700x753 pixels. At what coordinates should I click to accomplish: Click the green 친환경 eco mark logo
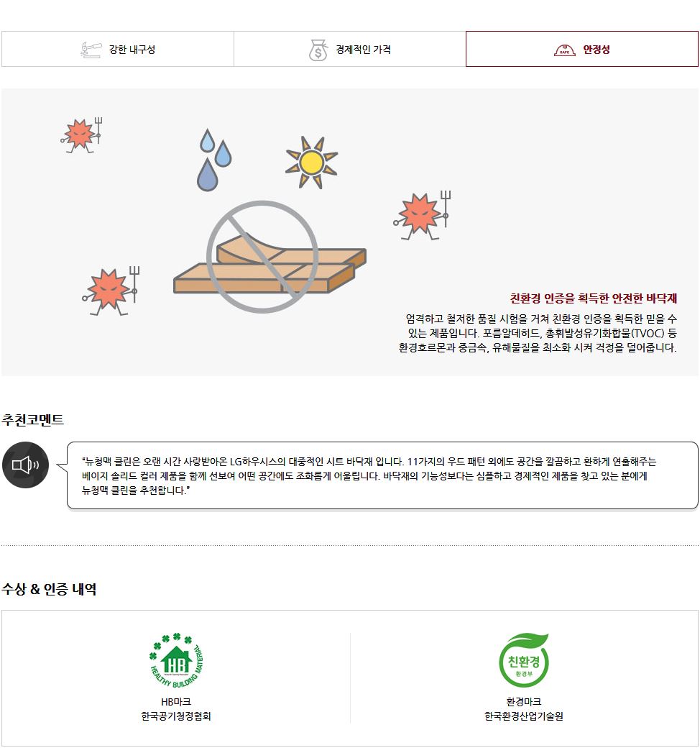[524, 660]
